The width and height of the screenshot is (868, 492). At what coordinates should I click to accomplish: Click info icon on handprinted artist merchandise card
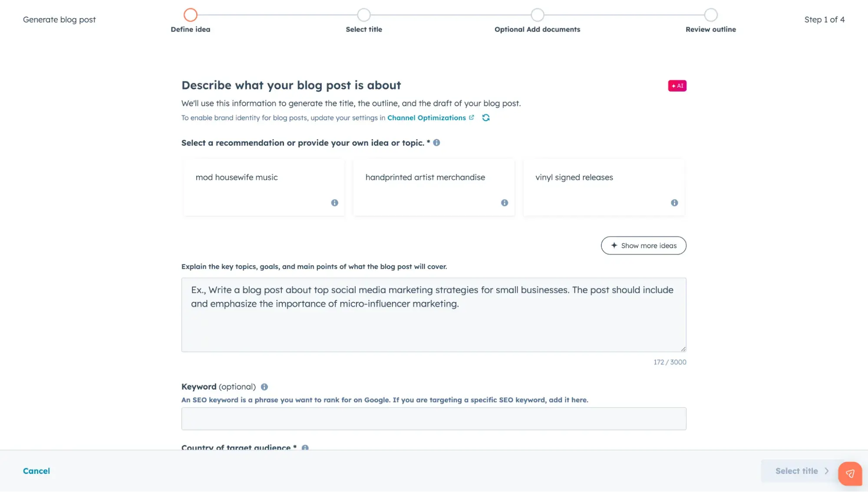tap(504, 202)
